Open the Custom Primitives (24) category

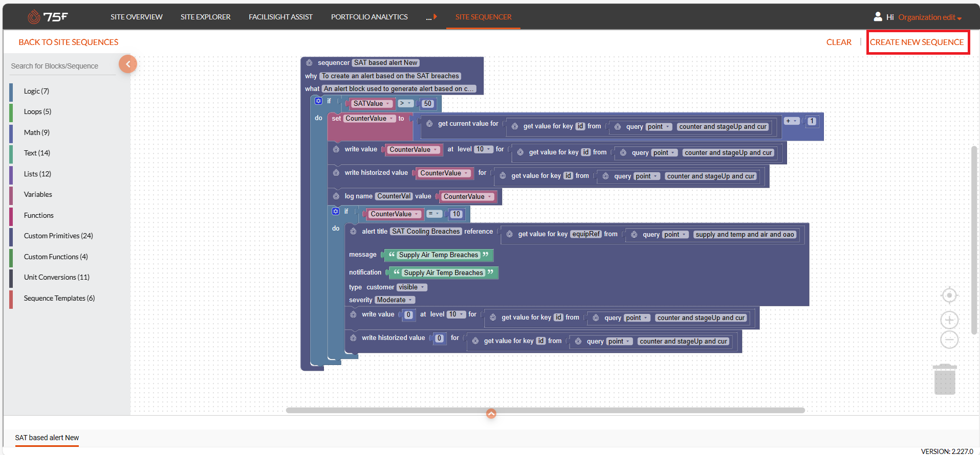click(58, 236)
